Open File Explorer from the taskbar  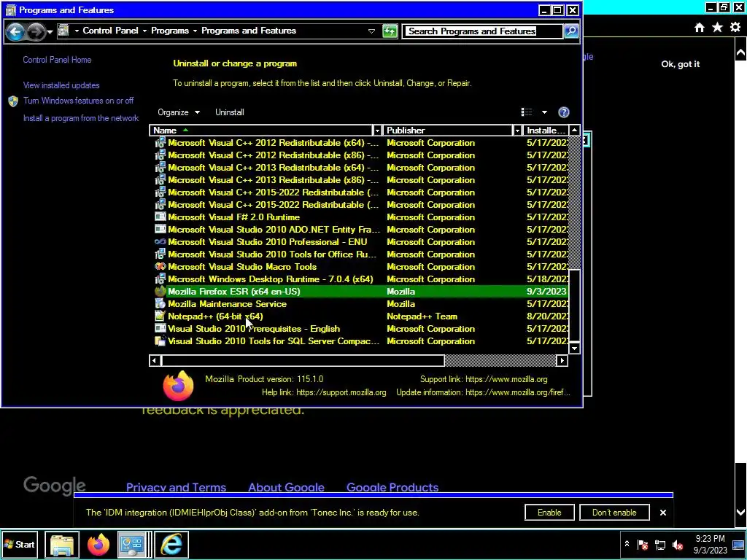pos(62,544)
